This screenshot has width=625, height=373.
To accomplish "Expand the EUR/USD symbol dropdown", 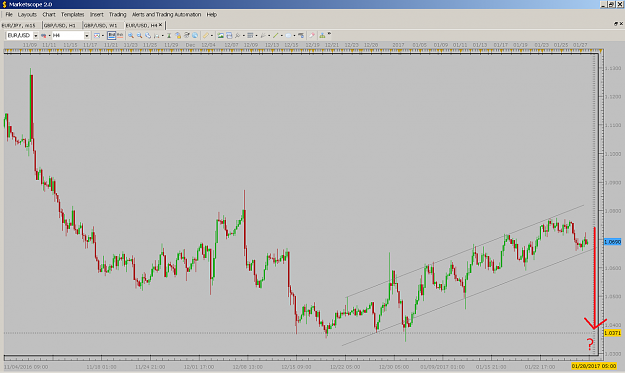I will tap(35, 35).
